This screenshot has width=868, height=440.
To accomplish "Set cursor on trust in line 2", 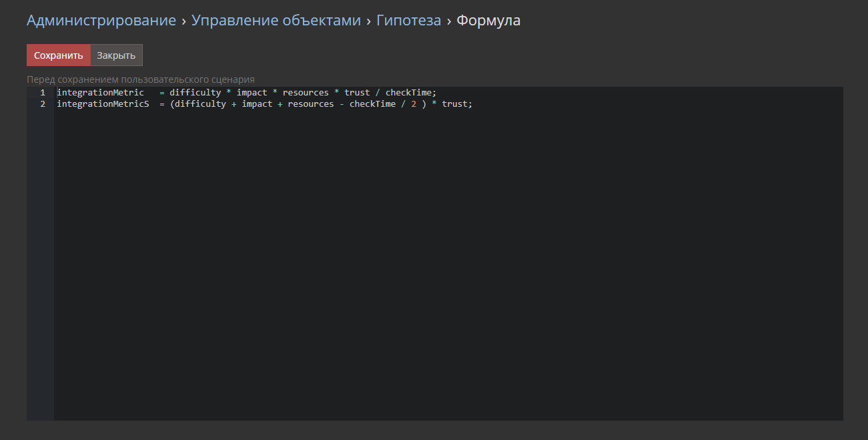I will coord(455,104).
